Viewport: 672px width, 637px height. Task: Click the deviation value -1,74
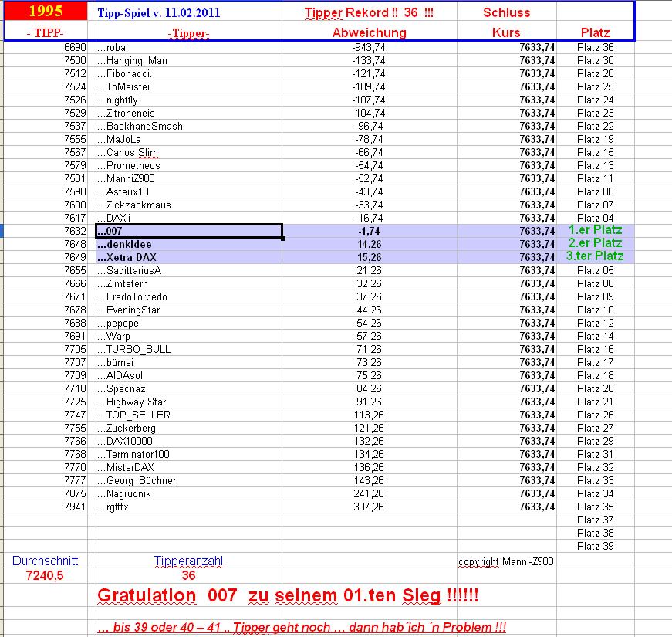[x=369, y=231]
